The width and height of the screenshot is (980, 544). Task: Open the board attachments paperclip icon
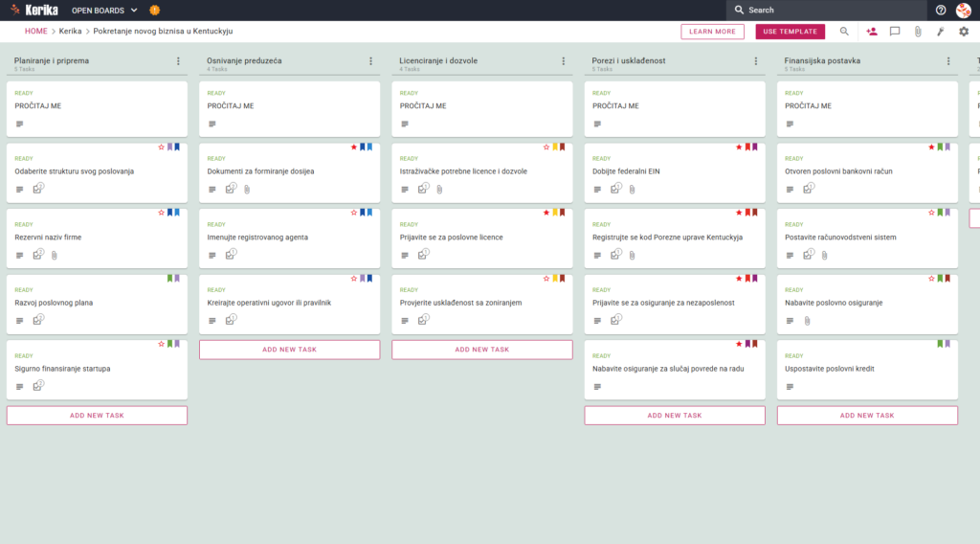click(x=918, y=32)
